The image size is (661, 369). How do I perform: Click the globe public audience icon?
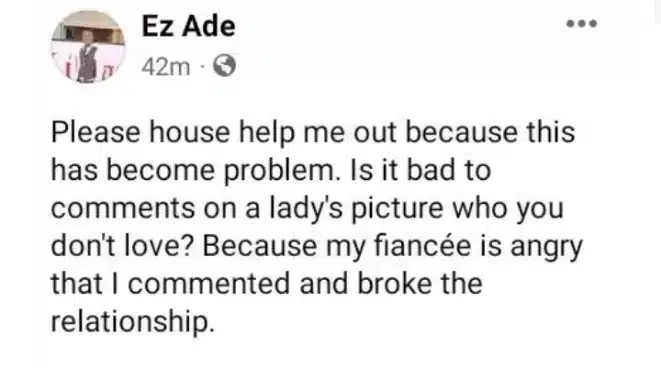click(224, 66)
